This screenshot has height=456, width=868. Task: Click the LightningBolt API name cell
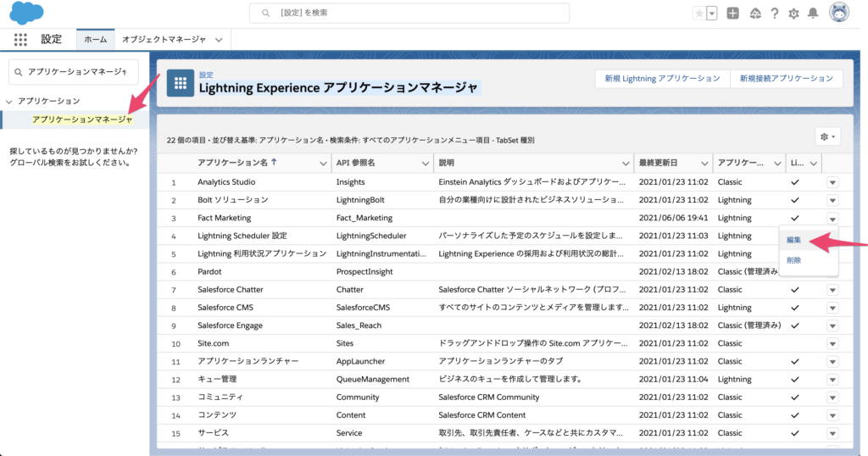click(x=360, y=200)
